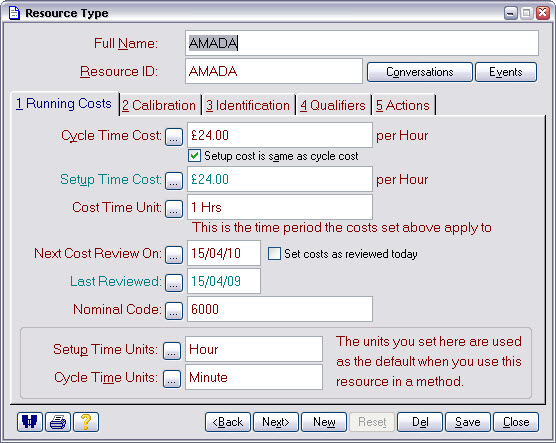Screen dimensions: 556x443
Task: Create a new resource with New button
Action: [324, 422]
